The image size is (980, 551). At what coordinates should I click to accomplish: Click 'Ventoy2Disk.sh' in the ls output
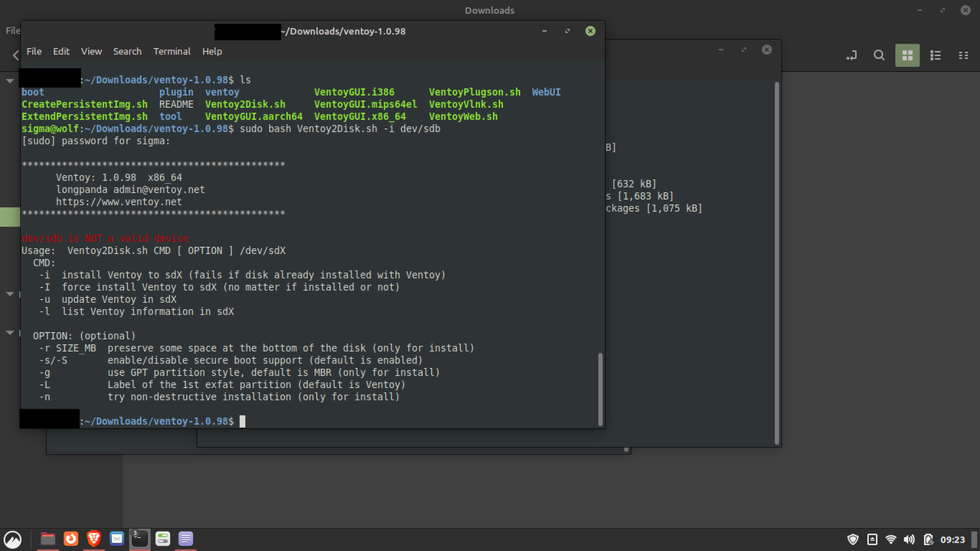tap(245, 104)
